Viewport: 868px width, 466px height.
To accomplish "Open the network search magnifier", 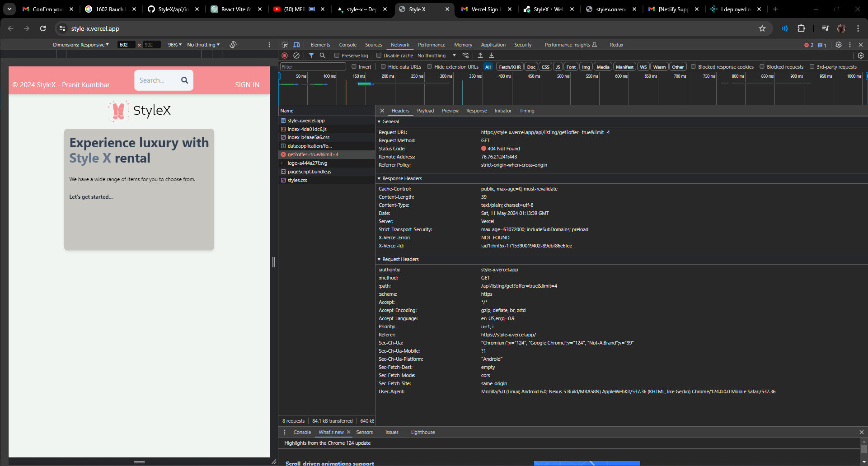I will 323,56.
